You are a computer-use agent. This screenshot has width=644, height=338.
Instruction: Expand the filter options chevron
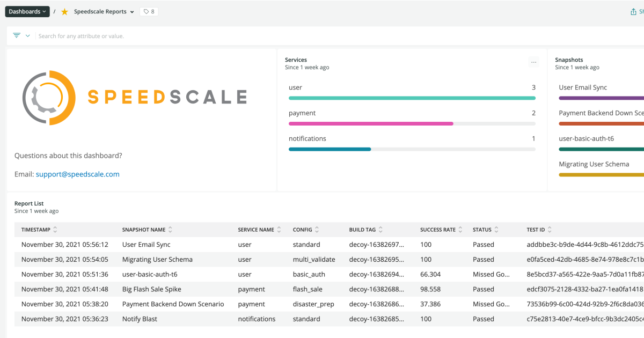tap(28, 36)
